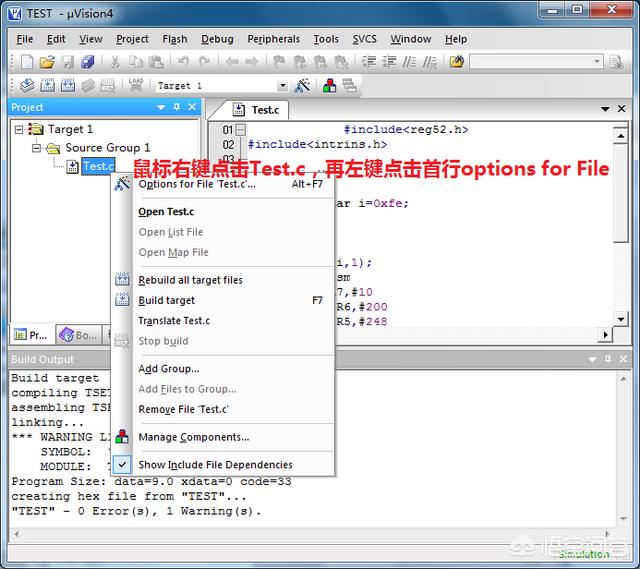The height and width of the screenshot is (569, 640).
Task: Select Source Group 1 tree item
Action: tap(107, 148)
